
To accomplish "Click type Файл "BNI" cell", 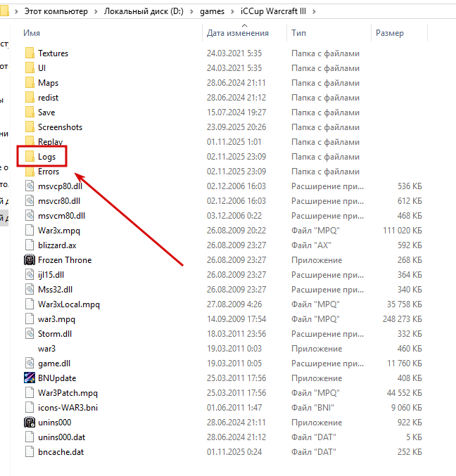I will click(x=312, y=408).
